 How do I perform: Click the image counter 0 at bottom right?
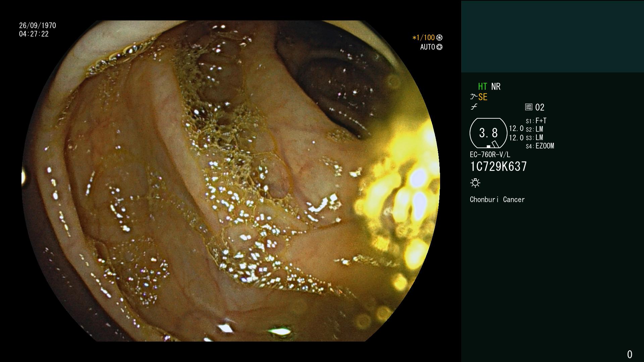pos(630,354)
